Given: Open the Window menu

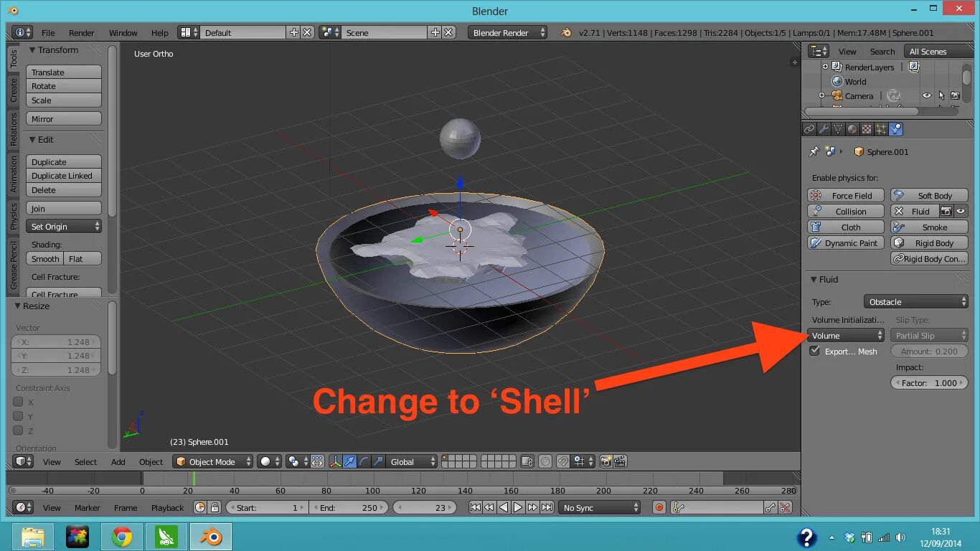Looking at the screenshot, I should point(123,32).
